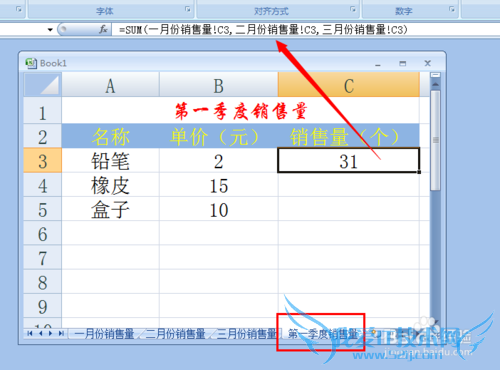Close the Book1 workbook window
Image resolution: width=500 pixels, height=370 pixels.
click(428, 63)
